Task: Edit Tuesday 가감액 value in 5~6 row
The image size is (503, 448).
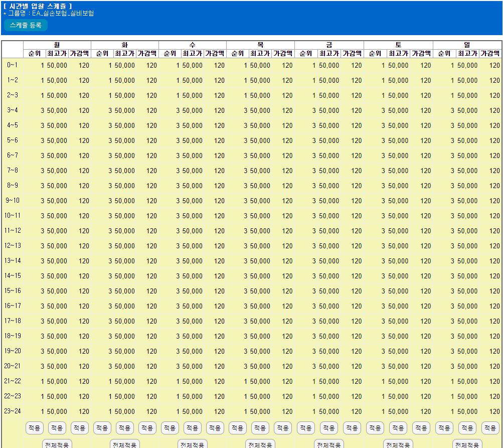Action: coord(147,140)
